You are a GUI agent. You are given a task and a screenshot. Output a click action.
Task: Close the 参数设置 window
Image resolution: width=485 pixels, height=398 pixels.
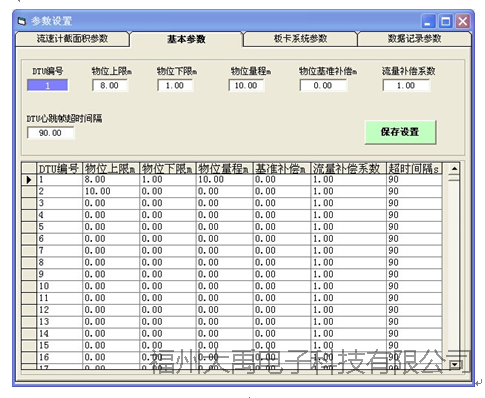coord(463,22)
